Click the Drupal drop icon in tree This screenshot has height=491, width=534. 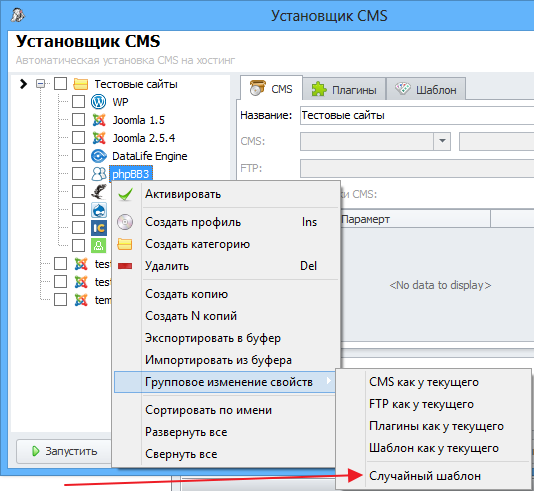click(99, 210)
